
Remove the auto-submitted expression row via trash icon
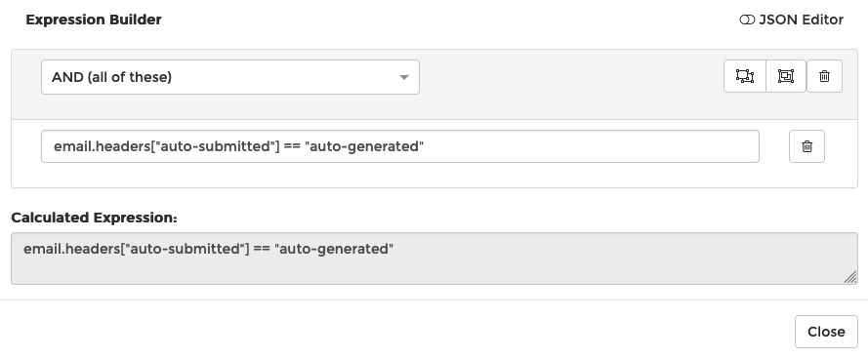[x=806, y=146]
